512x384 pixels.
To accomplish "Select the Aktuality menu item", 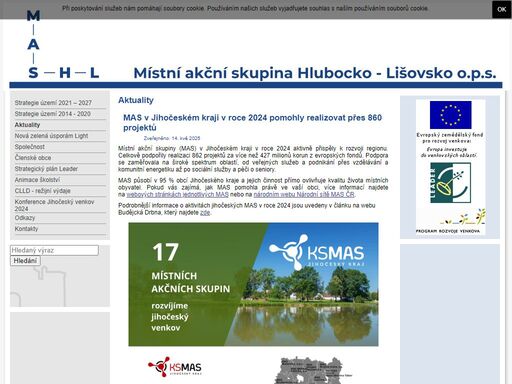I will [27, 125].
